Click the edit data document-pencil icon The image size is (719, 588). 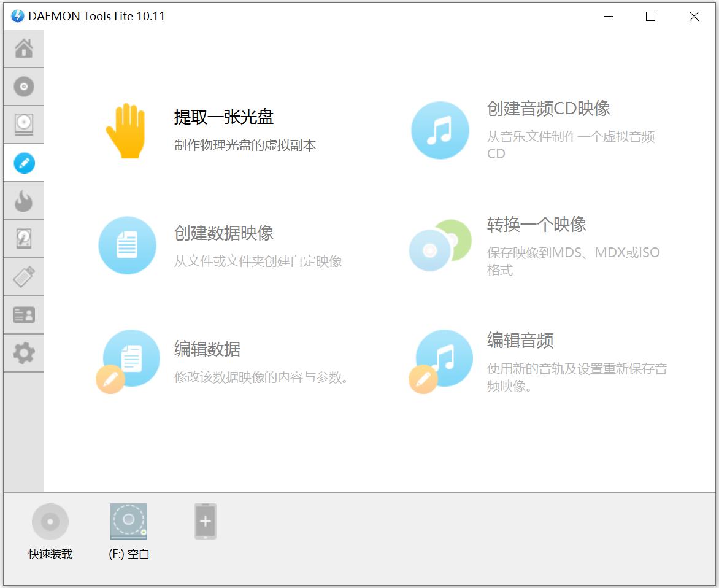(x=128, y=362)
